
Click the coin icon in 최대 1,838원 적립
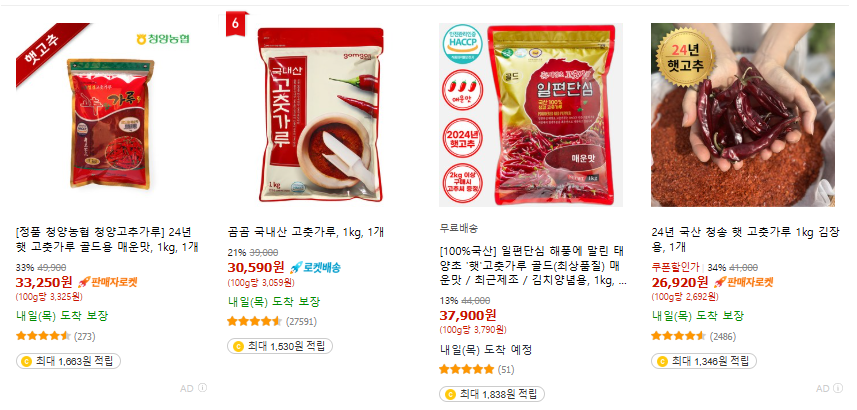(x=450, y=394)
